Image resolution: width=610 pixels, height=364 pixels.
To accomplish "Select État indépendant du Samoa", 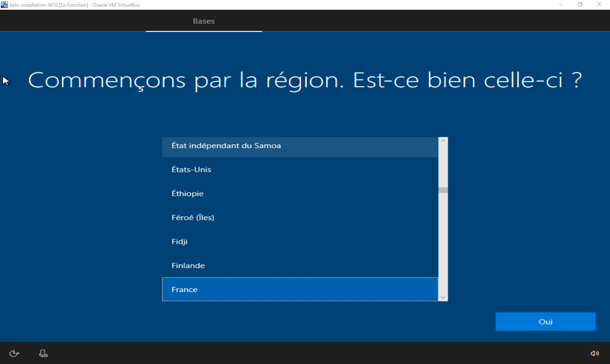I will coord(300,146).
